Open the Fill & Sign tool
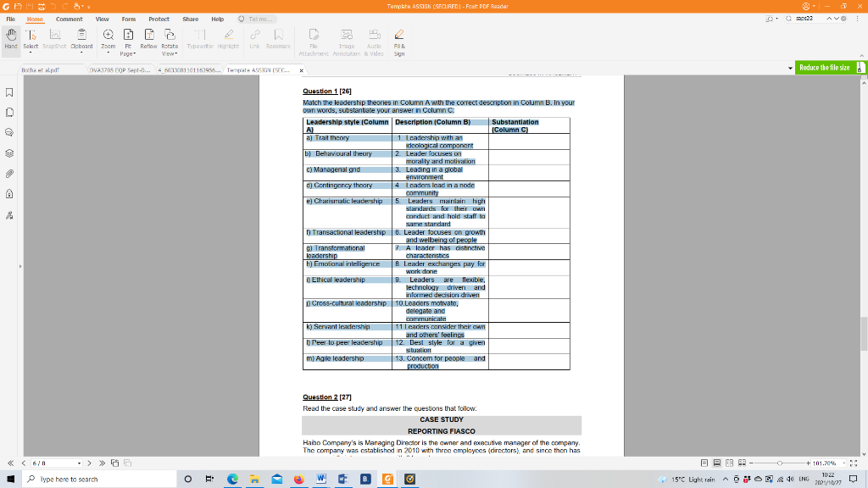Screen dimensions: 868x488 399,41
